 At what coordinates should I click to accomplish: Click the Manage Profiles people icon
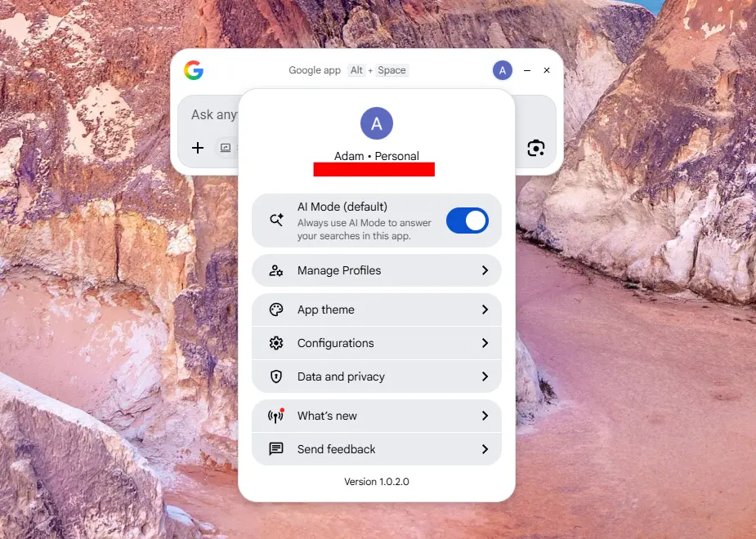(x=276, y=270)
